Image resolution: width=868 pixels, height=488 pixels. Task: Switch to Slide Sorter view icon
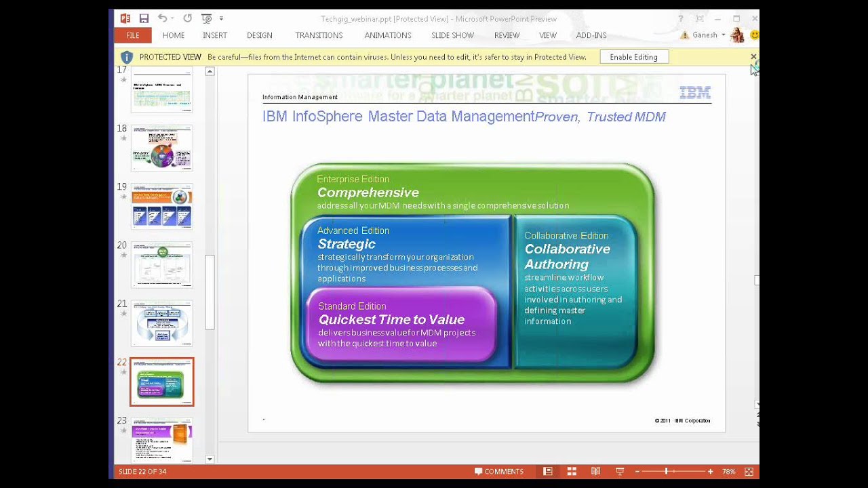572,471
